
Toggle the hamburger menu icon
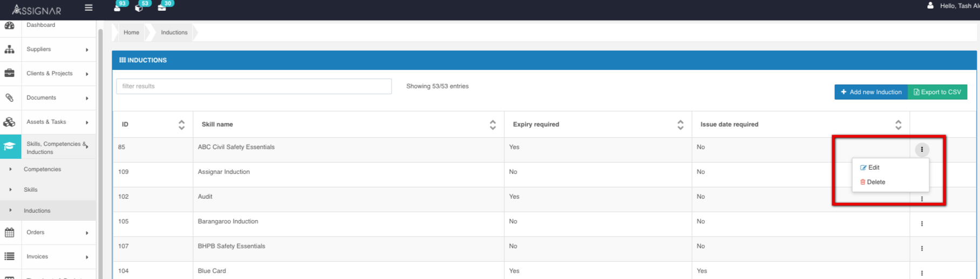(x=88, y=8)
